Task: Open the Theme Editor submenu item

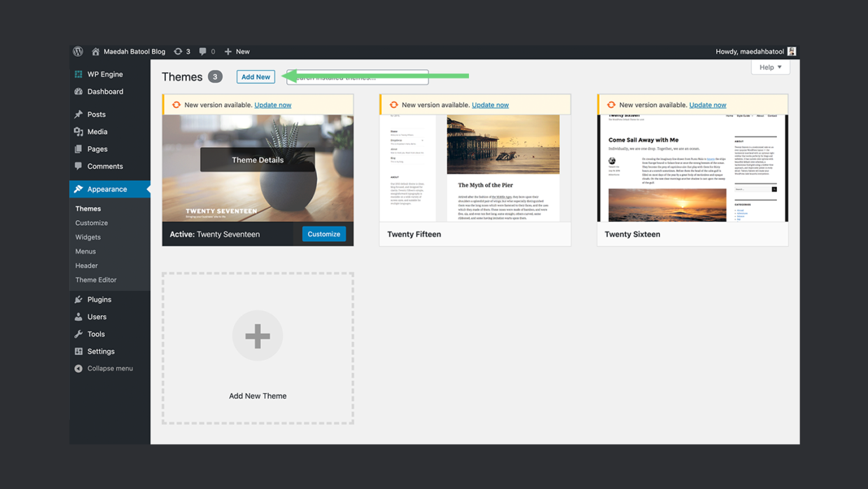Action: [x=96, y=280]
